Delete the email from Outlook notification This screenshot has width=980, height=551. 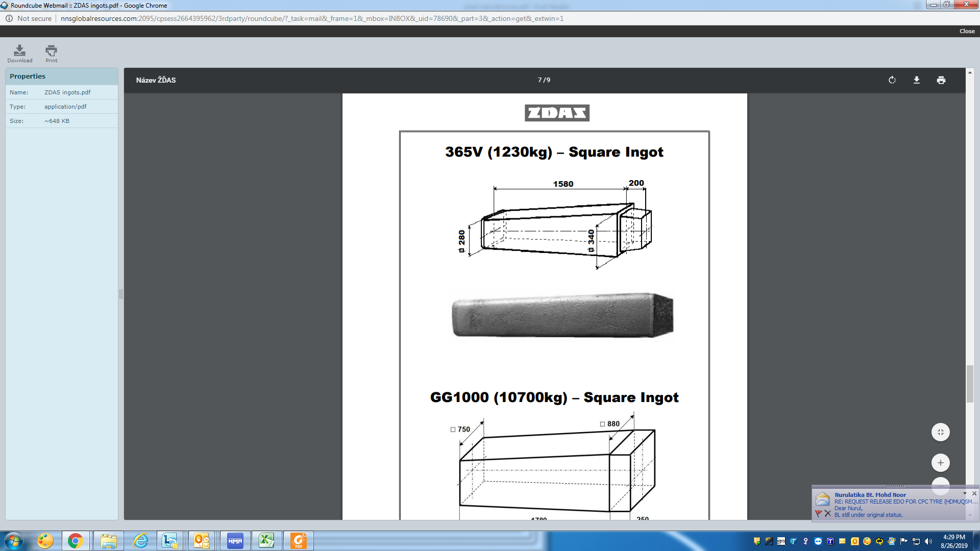[x=827, y=513]
